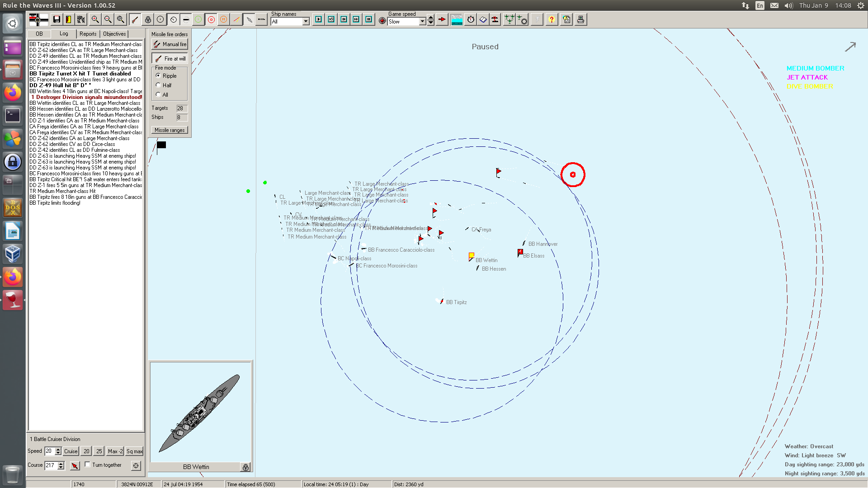
Task: Decrease course value with spinner down arrow
Action: coord(61,468)
